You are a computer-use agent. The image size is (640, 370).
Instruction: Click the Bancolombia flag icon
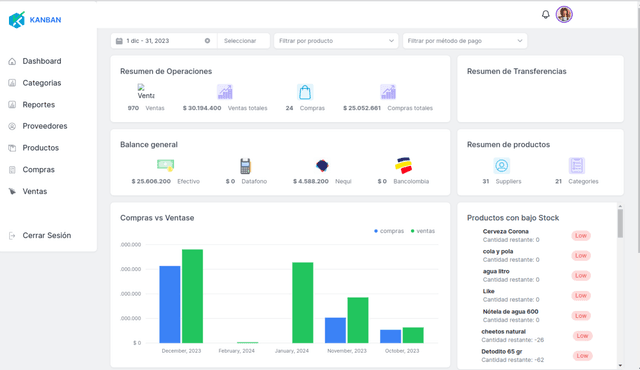pos(403,165)
